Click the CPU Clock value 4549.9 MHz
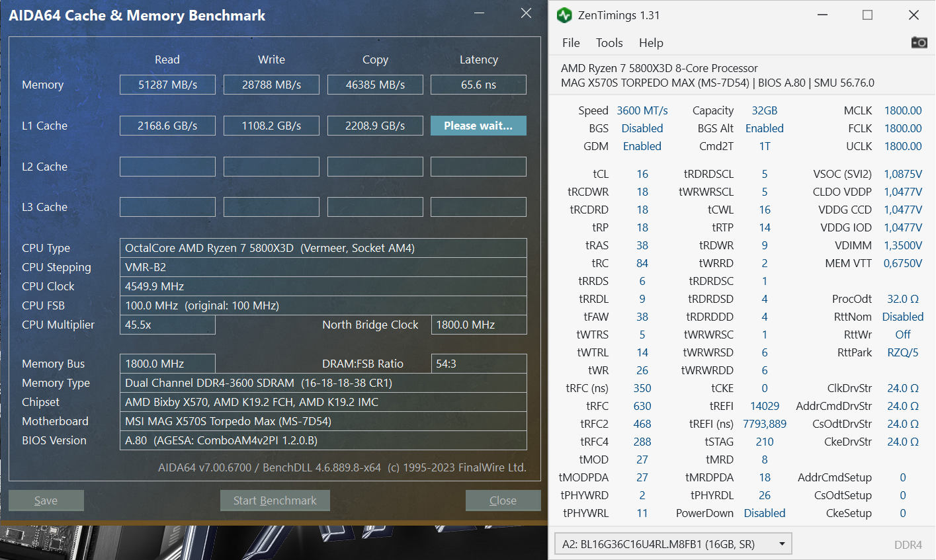 323,286
